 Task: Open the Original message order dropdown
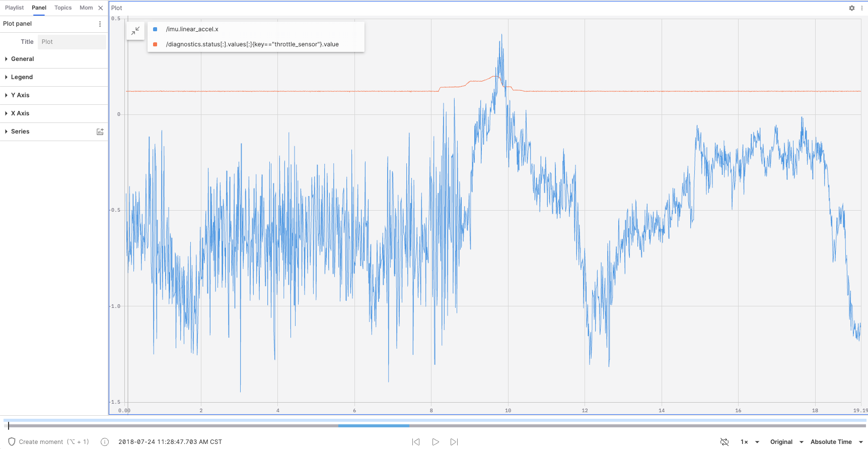[x=787, y=442]
